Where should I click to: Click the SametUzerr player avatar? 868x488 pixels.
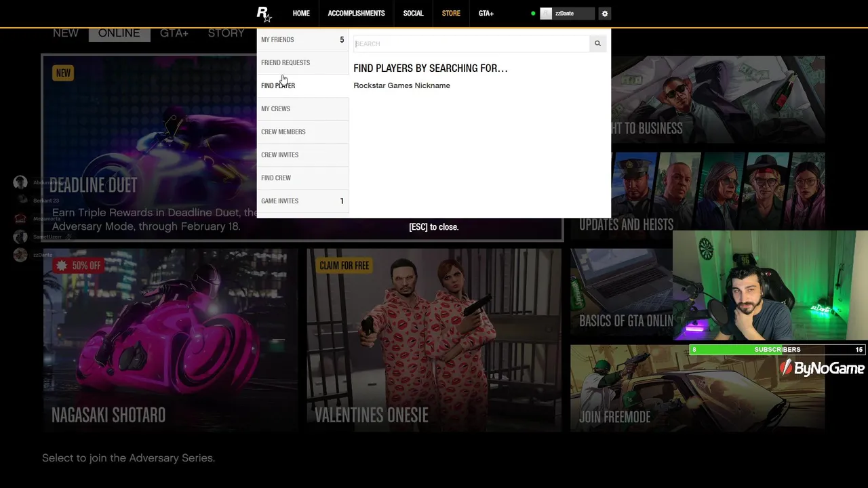point(20,237)
